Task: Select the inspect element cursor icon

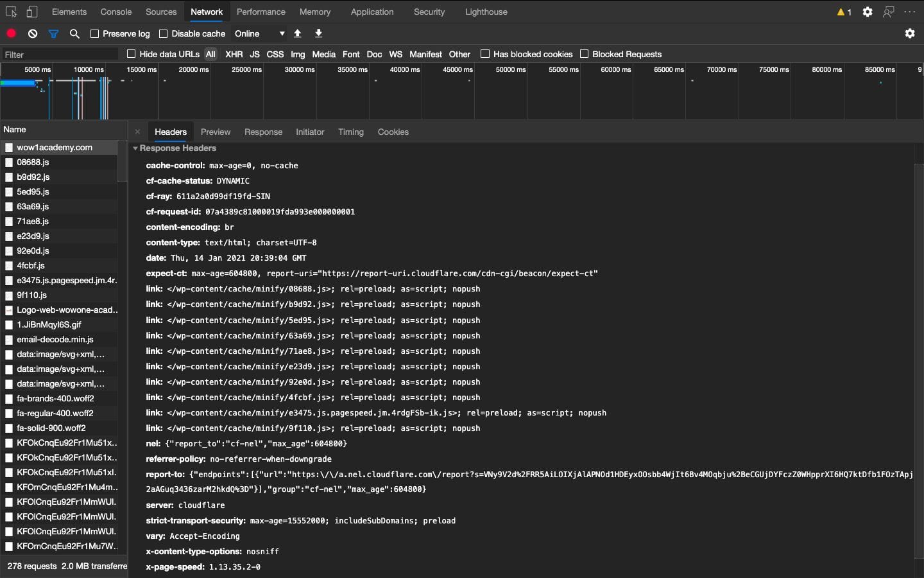Action: 10,12
